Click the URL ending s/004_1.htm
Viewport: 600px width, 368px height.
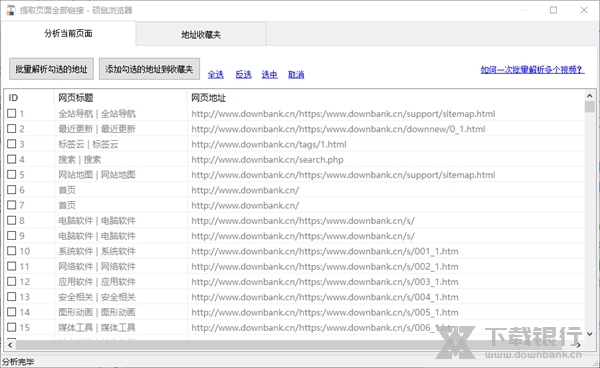point(325,297)
